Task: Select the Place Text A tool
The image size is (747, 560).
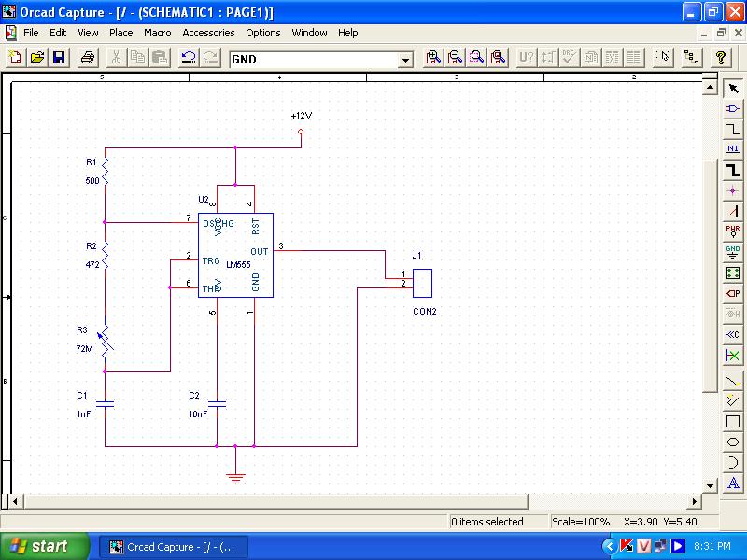Action: (733, 483)
